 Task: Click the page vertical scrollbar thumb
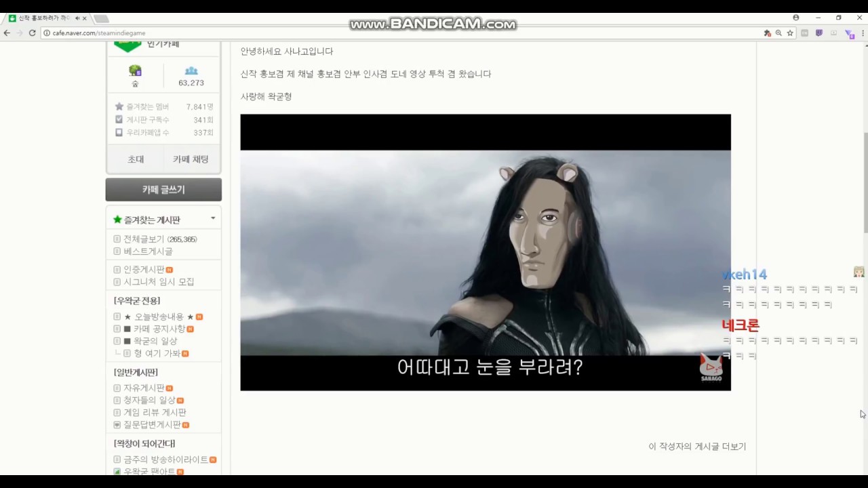pyautogui.click(x=865, y=183)
